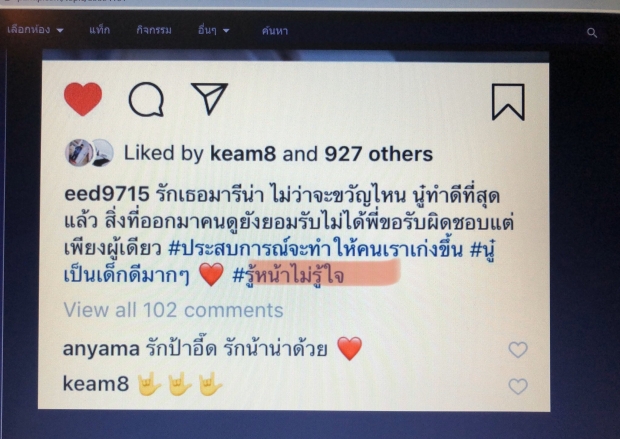Open the แท็ก menu item
This screenshot has width=620, height=439.
point(99,30)
